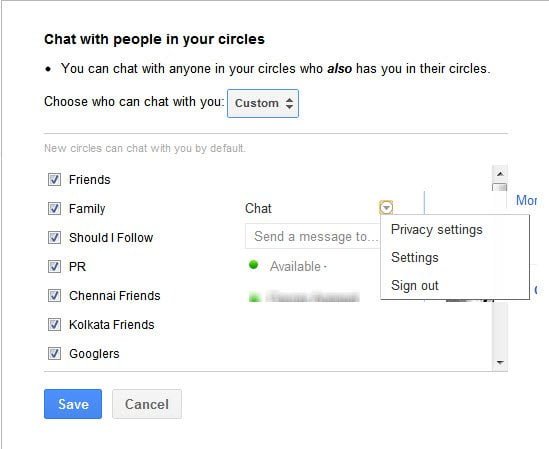
Task: Click the green Available status dot
Action: (253, 265)
